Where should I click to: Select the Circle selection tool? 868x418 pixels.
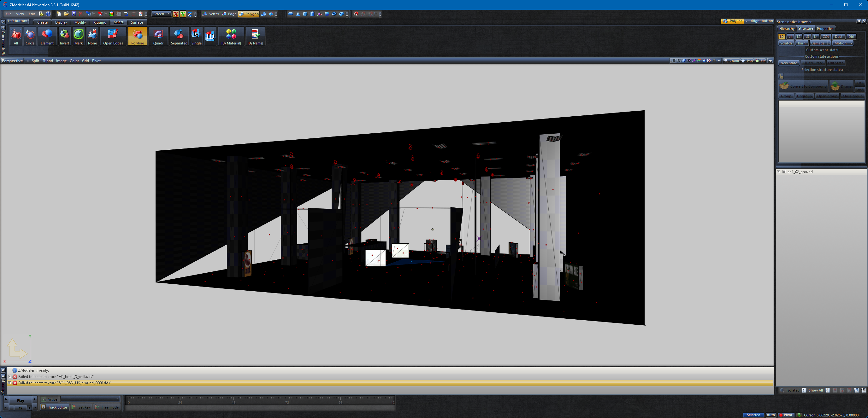pos(30,37)
